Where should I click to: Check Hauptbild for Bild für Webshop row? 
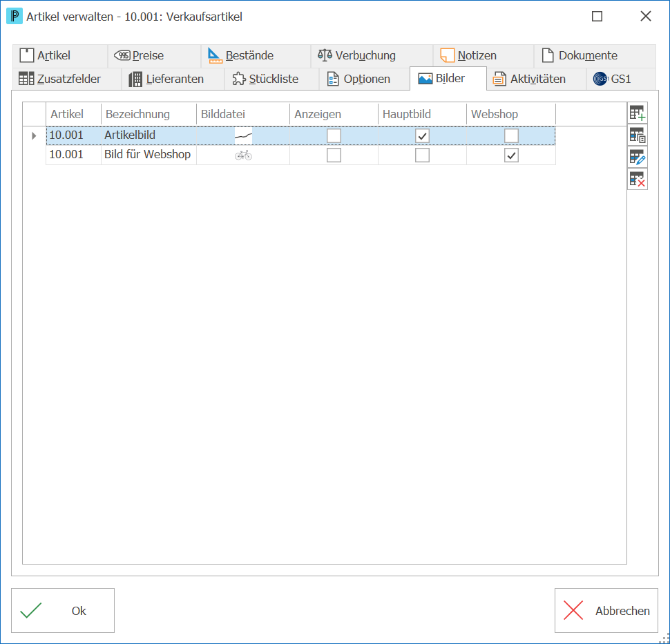click(x=422, y=155)
